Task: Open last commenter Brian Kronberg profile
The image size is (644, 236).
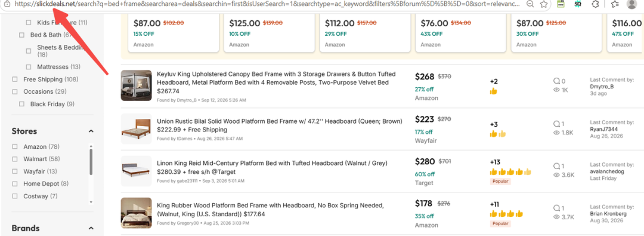Action: [x=608, y=214]
